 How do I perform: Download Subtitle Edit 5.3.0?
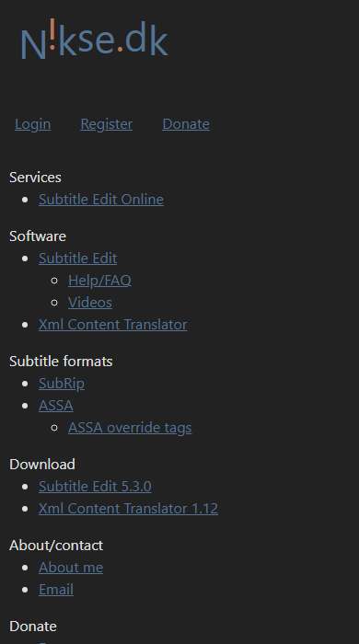tap(95, 487)
